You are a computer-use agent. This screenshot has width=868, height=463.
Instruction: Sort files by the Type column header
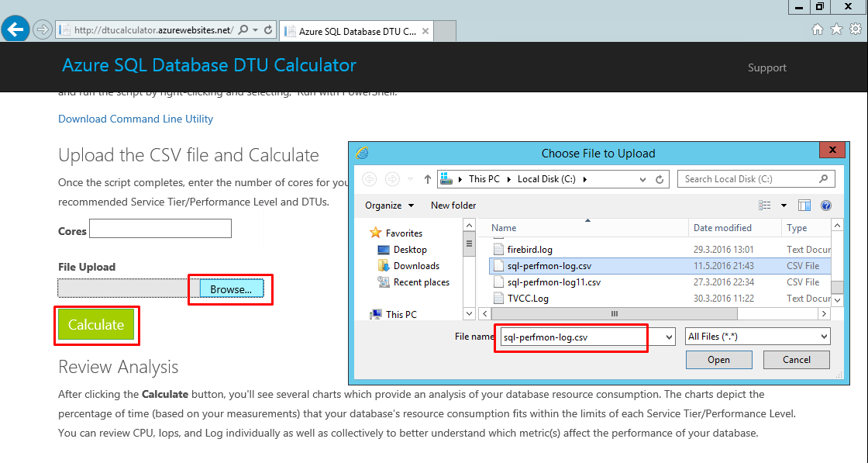click(x=797, y=228)
